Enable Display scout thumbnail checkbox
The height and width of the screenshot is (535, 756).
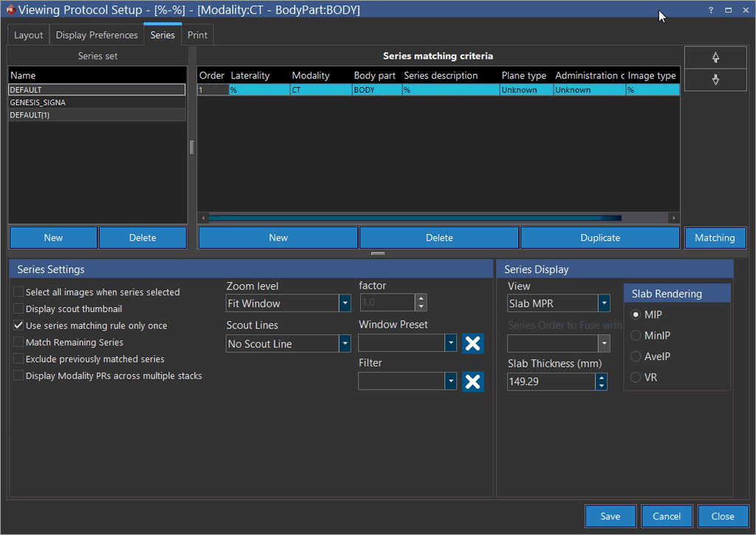[x=19, y=309]
